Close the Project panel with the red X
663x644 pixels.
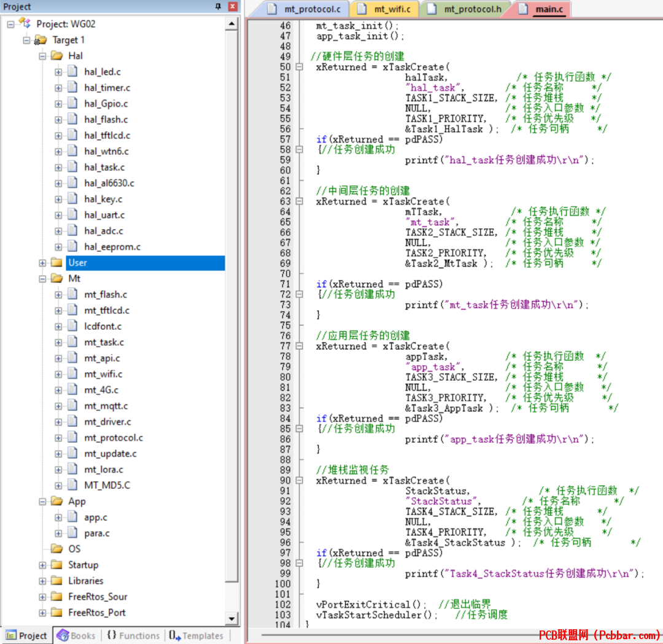[233, 6]
